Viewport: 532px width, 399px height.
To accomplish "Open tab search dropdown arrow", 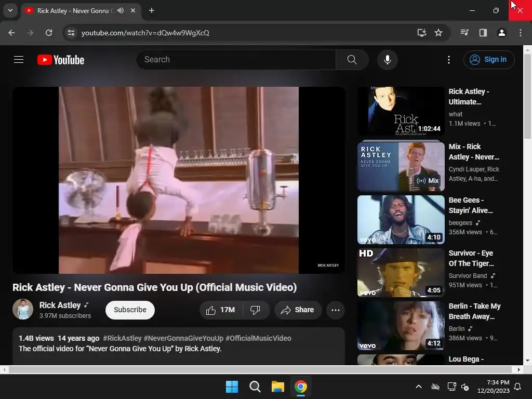I will click(10, 10).
